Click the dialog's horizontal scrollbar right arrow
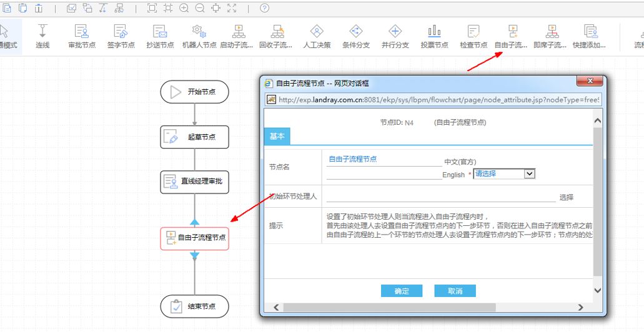644x332 pixels. [580, 308]
